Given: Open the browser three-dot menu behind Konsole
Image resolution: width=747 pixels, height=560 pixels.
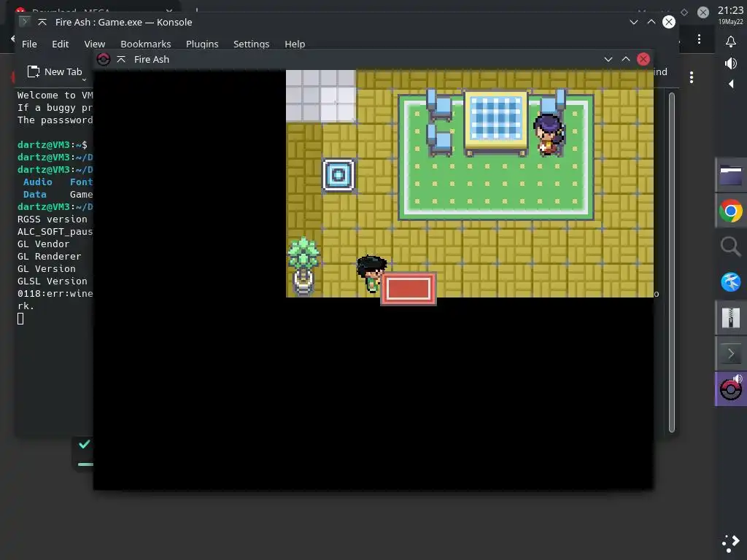Looking at the screenshot, I should (x=699, y=39).
